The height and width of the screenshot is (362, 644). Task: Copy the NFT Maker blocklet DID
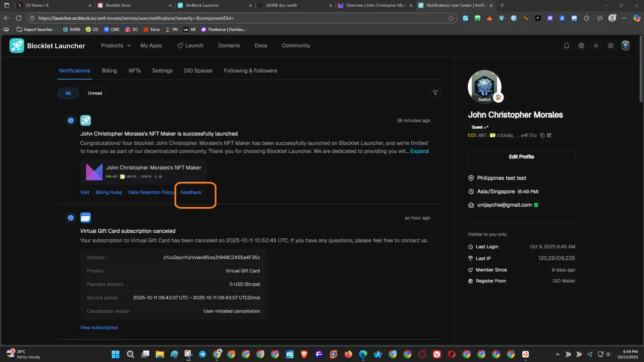click(x=156, y=177)
